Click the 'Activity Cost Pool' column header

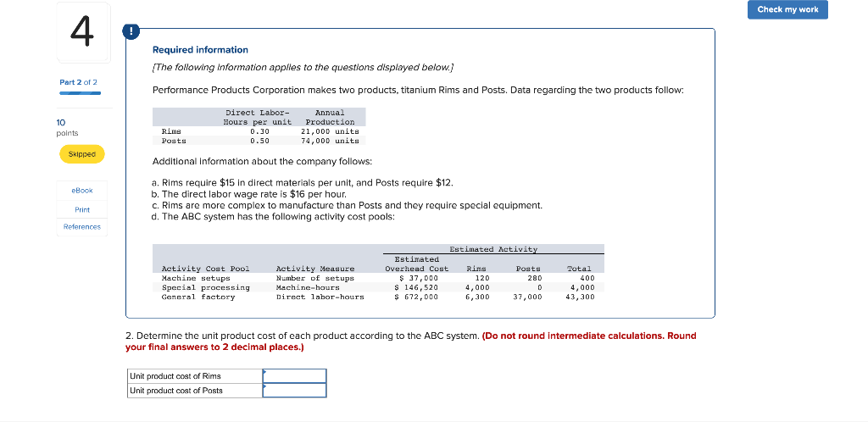pos(205,269)
